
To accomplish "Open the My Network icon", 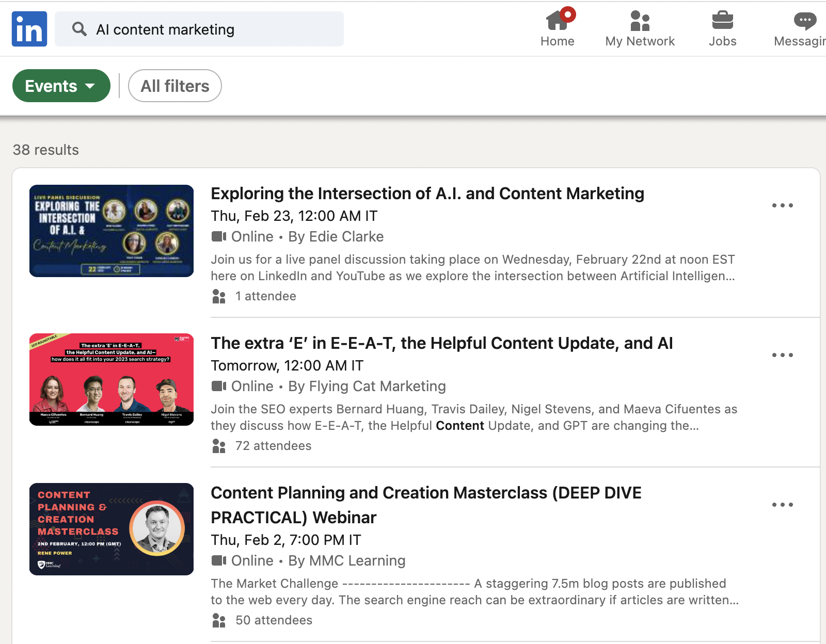I will click(640, 22).
